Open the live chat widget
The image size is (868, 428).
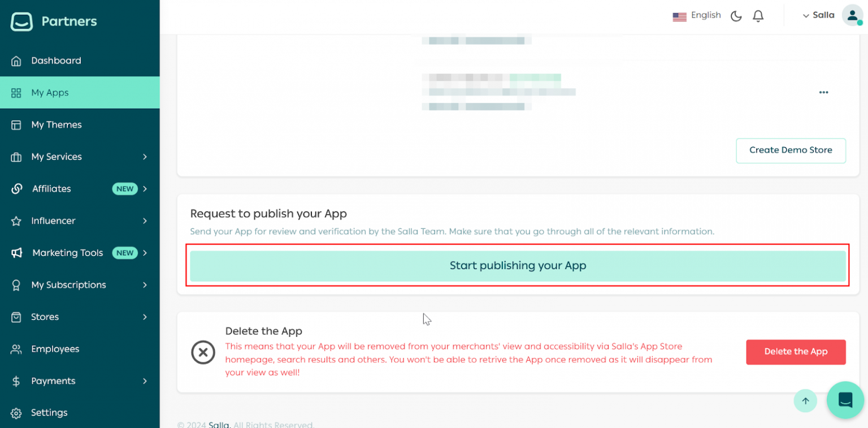pos(845,400)
